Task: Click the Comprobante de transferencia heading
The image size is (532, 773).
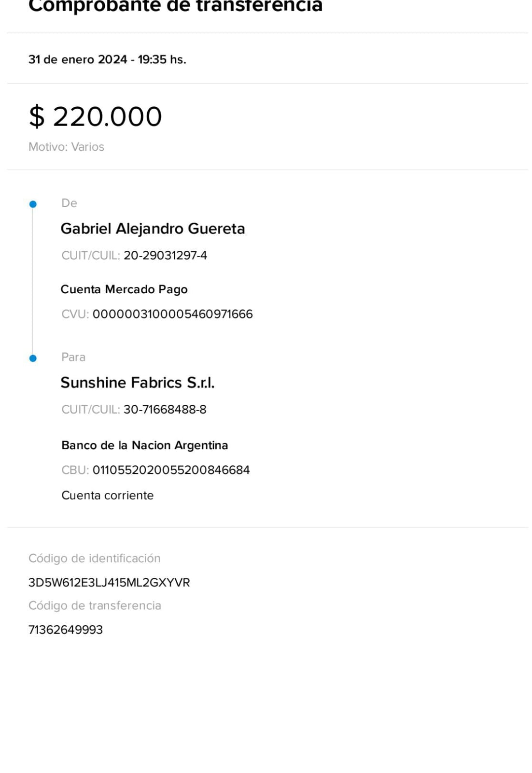Action: (175, 6)
